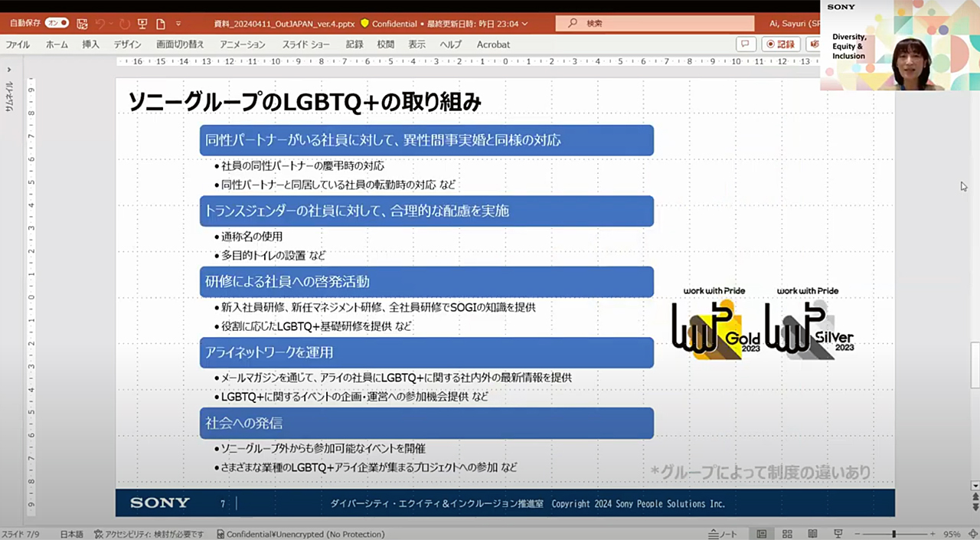This screenshot has height=540, width=980.
Task: Open the Acrobat tab
Action: 493,44
